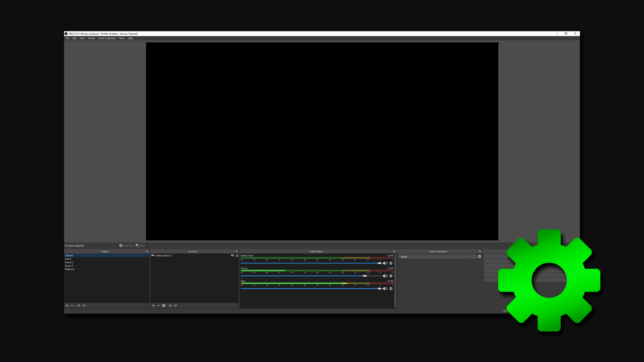This screenshot has height=362, width=644.
Task: Open the Scene Collection menu
Action: pyautogui.click(x=107, y=39)
